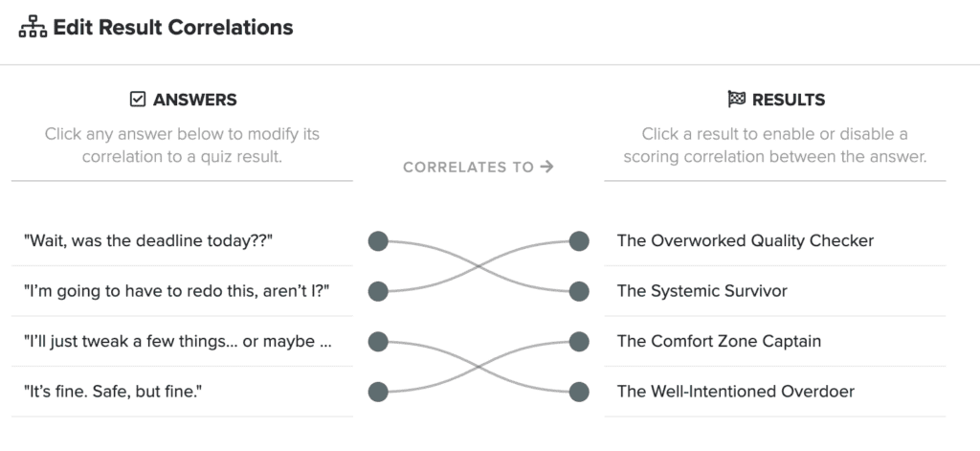Pick the answer "It's fine. Safe, but fine."
The width and height of the screenshot is (980, 451).
tap(182, 392)
